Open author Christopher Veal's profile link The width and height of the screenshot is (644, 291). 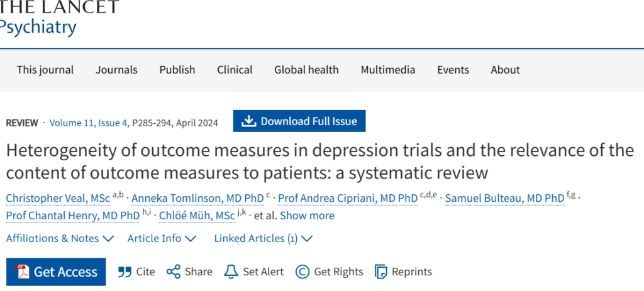pos(58,199)
